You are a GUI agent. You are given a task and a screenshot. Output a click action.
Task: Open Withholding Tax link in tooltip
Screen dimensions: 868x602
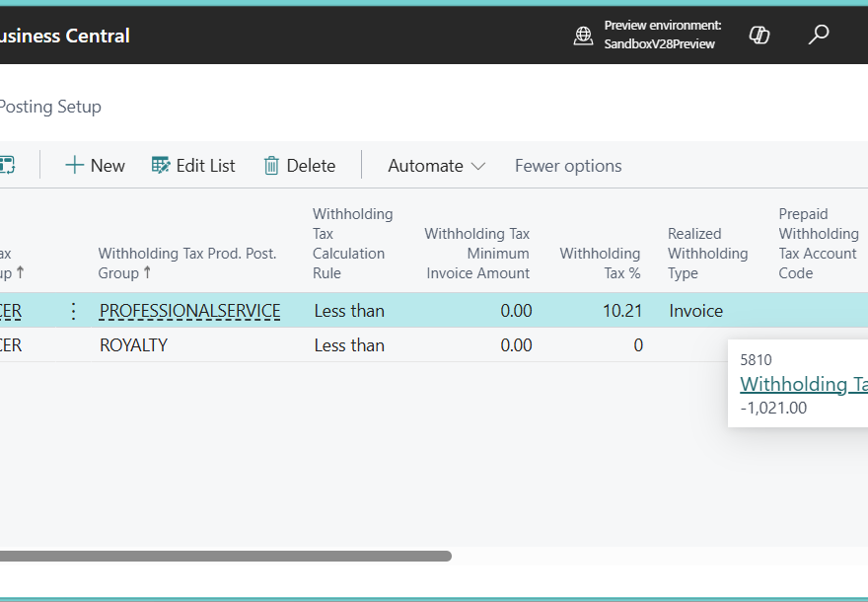pyautogui.click(x=803, y=384)
